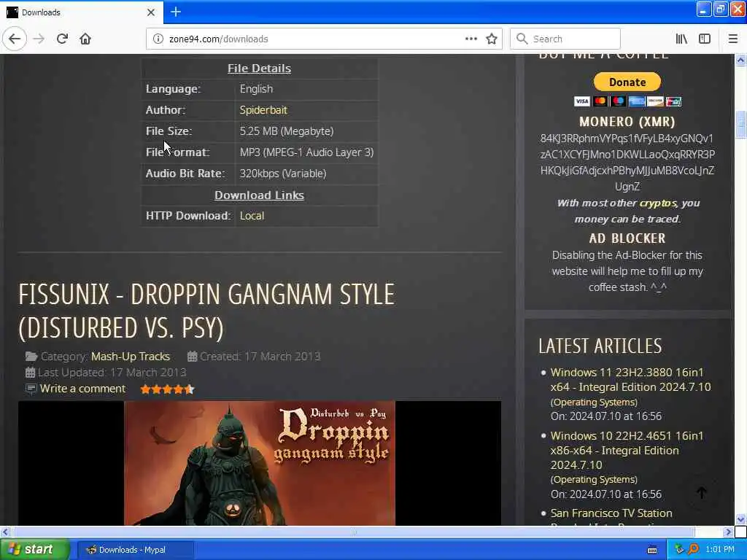The width and height of the screenshot is (747, 560).
Task: Click the PayPal Donate button
Action: (627, 82)
